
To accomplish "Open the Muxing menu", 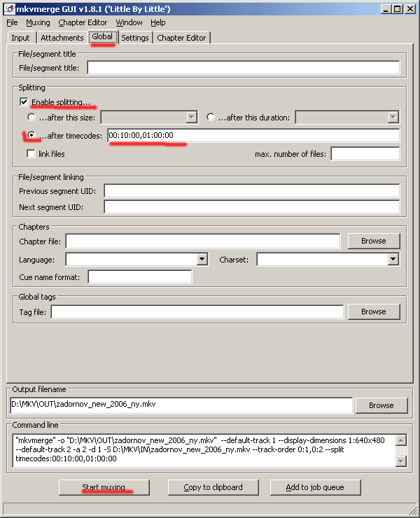I will pos(38,22).
